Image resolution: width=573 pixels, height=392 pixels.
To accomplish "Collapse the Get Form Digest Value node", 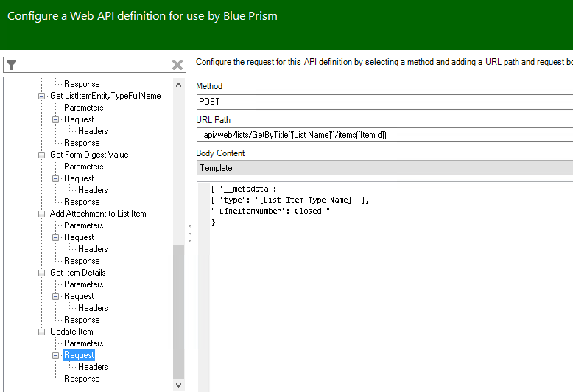I will [41, 155].
